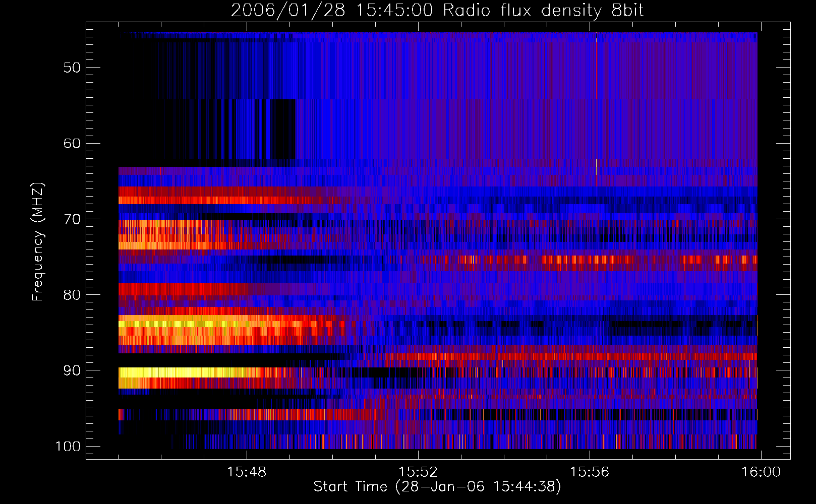Click the 90 frequency tick label
816x504 pixels.
[72, 370]
